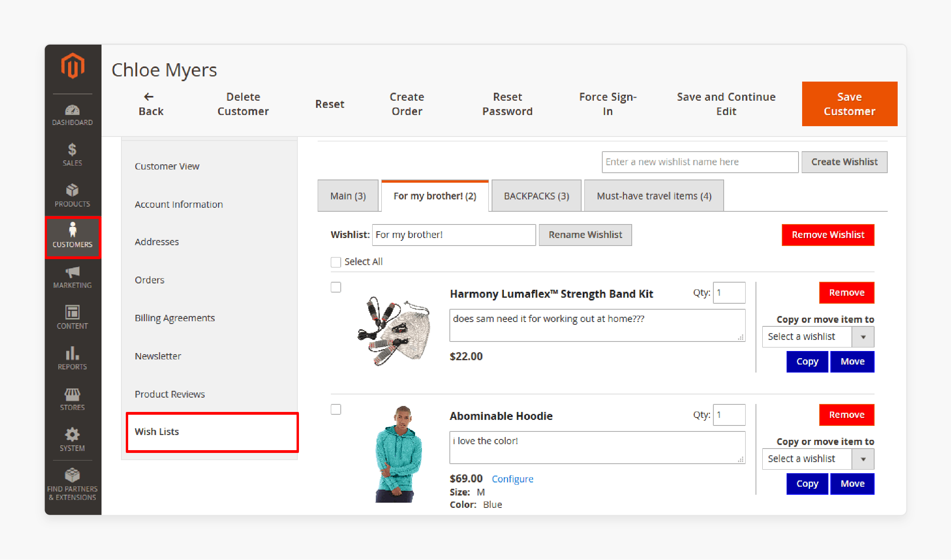Viewport: 951px width, 560px height.
Task: Click the Abominable Hoodie product image
Action: tap(398, 454)
